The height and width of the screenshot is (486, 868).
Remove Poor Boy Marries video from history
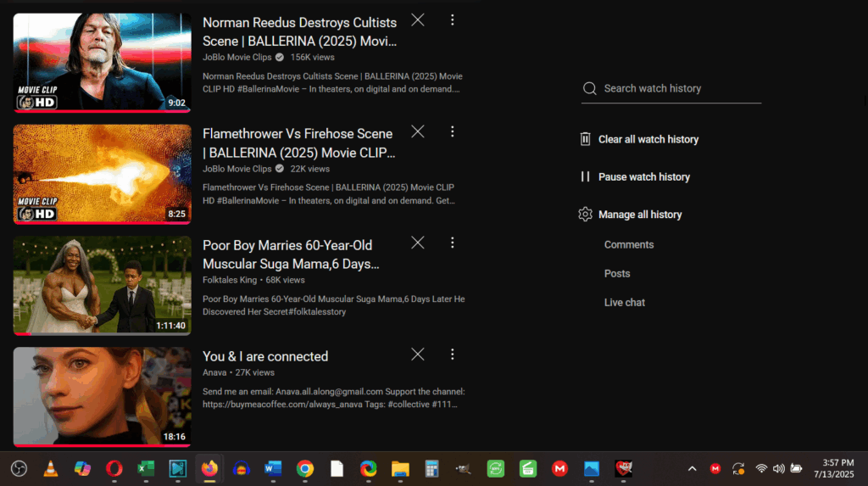coord(418,243)
